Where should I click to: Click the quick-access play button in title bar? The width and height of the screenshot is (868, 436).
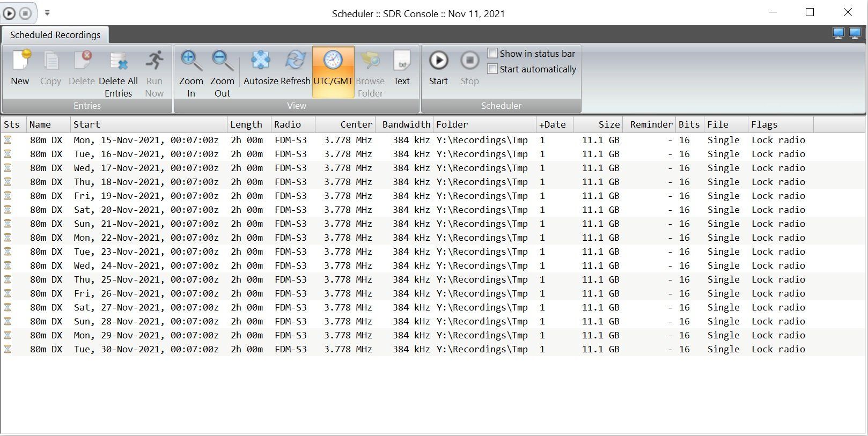(x=10, y=13)
